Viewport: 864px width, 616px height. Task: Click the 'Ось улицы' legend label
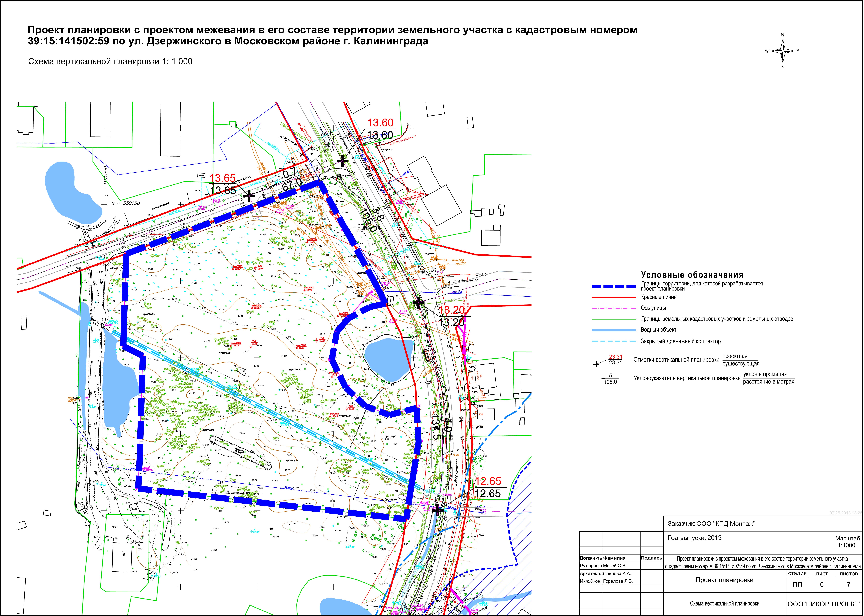653,308
